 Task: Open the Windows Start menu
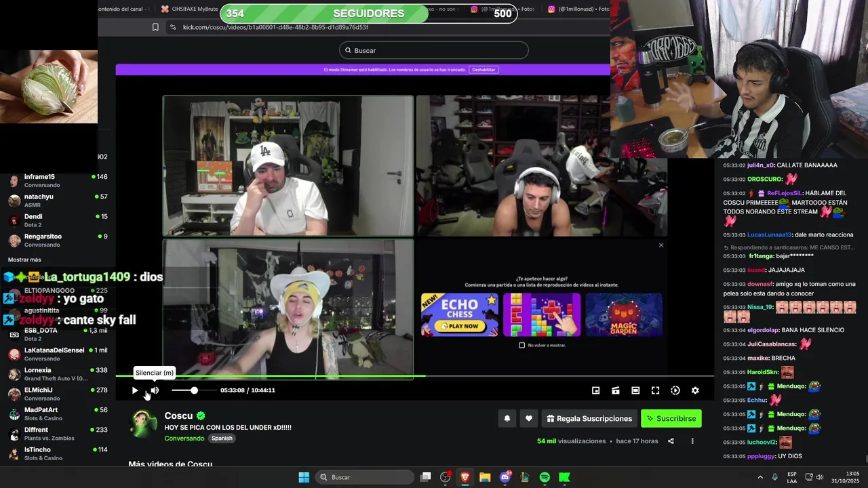tap(304, 477)
